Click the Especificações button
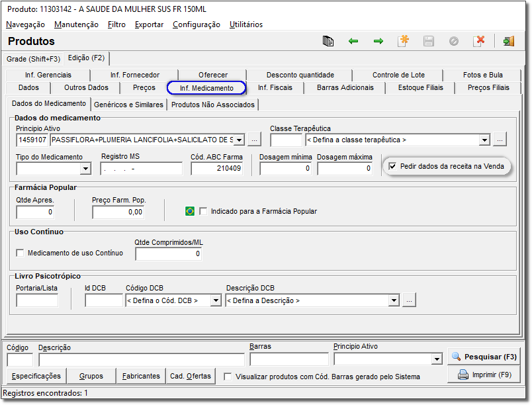 (36, 376)
